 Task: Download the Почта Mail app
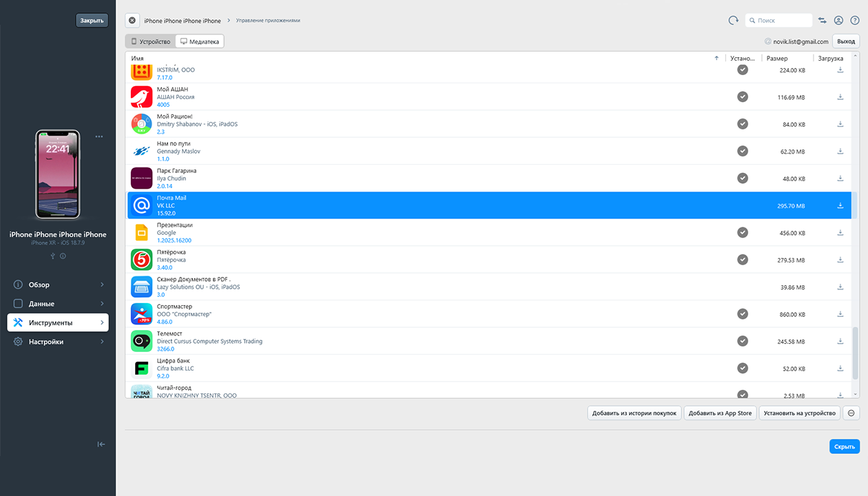pyautogui.click(x=840, y=205)
